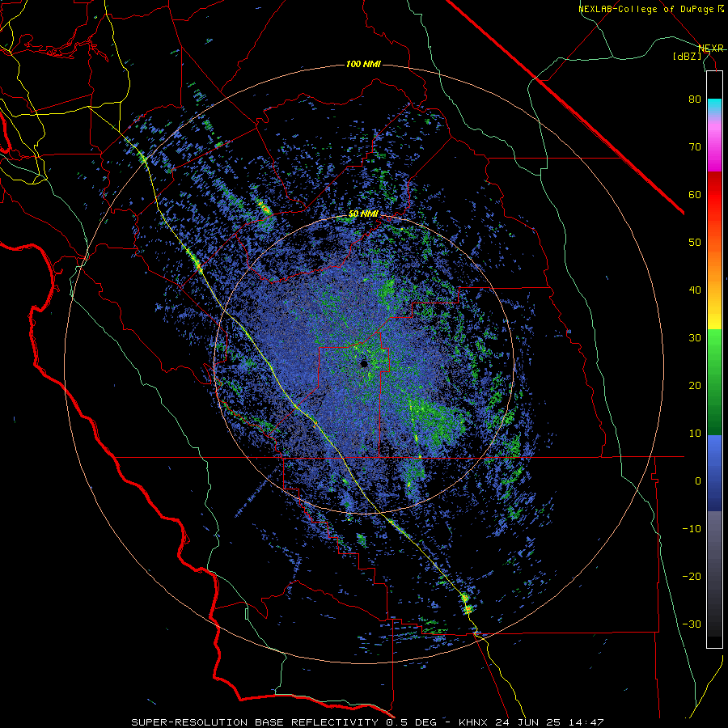Click the radar site black dot at center
The width and height of the screenshot is (728, 728).
coord(364,363)
